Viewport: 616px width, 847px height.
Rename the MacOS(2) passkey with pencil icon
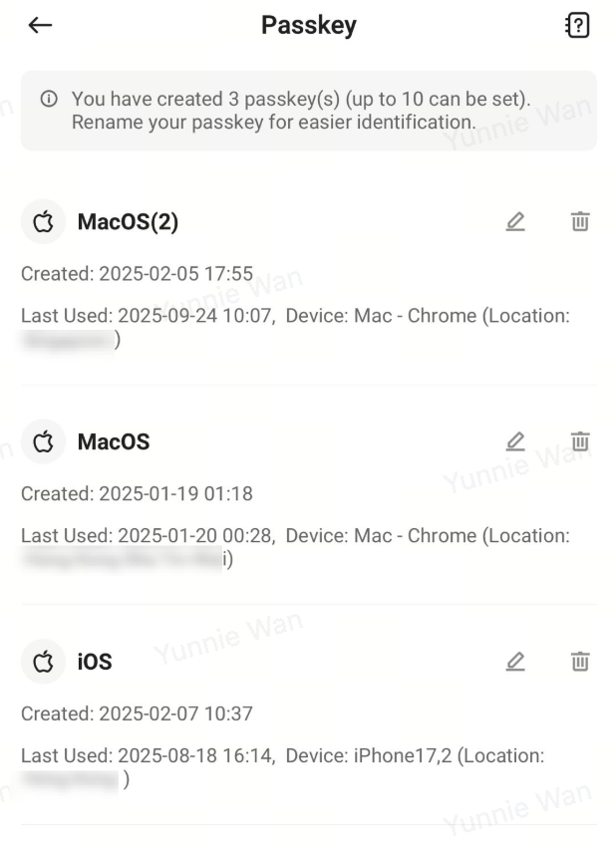pyautogui.click(x=515, y=222)
